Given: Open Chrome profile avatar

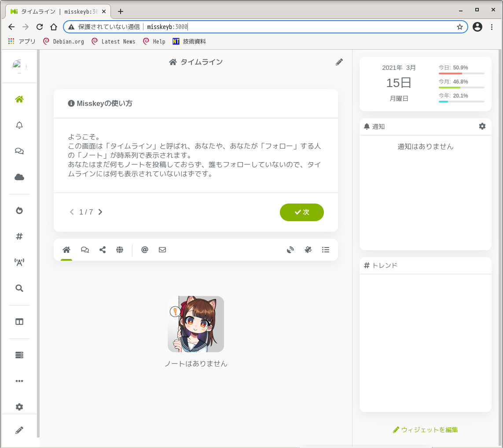Looking at the screenshot, I should pyautogui.click(x=477, y=27).
